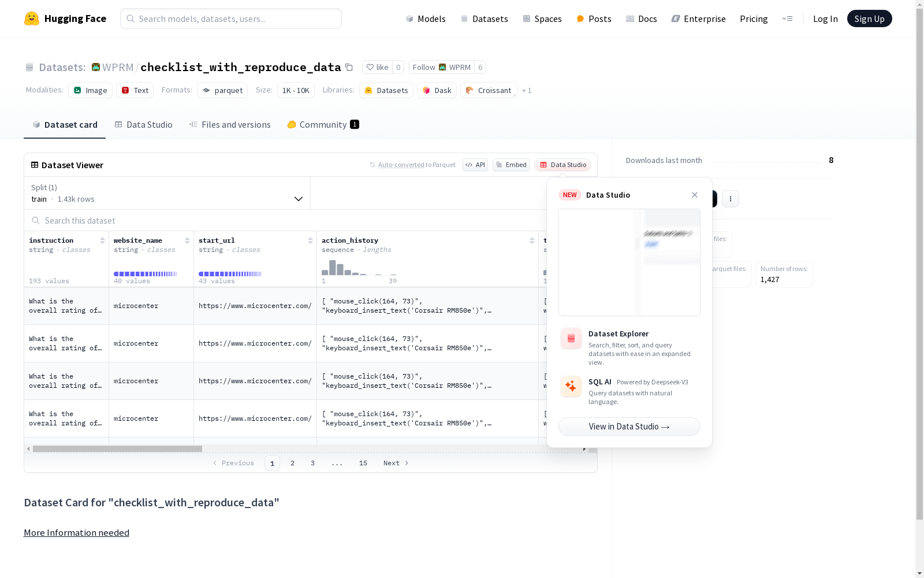Open Posts in the top navigation
924x578 pixels.
pyautogui.click(x=594, y=18)
